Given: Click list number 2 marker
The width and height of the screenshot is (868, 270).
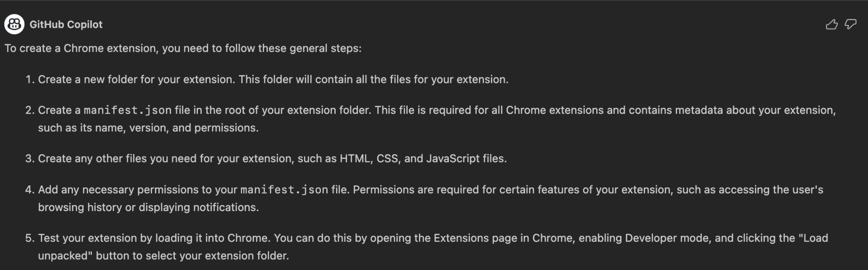Looking at the screenshot, I should point(30,110).
